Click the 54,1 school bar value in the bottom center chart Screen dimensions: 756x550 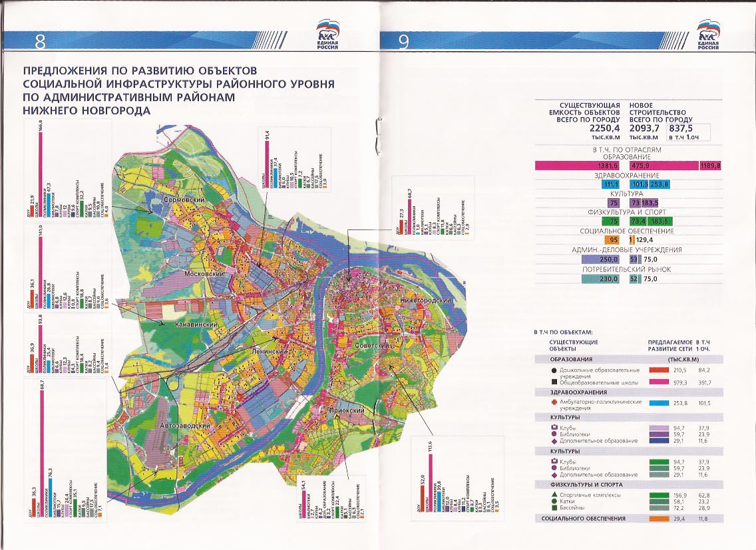303,484
